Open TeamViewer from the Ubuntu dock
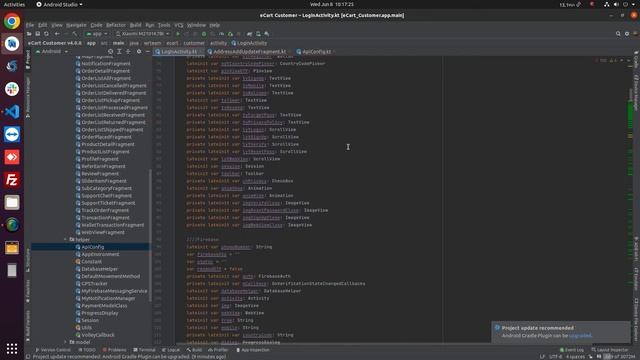This screenshot has width=640, height=360. click(12, 134)
